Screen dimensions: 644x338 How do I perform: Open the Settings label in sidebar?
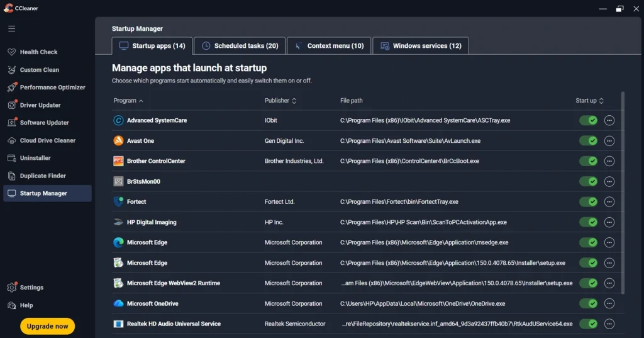[x=31, y=288]
